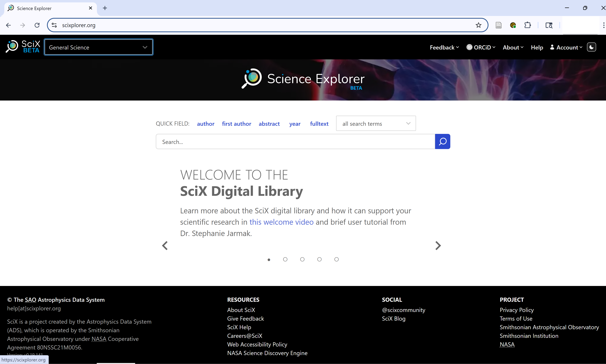This screenshot has height=364, width=606.
Task: Toggle dark mode moon icon
Action: pyautogui.click(x=591, y=47)
